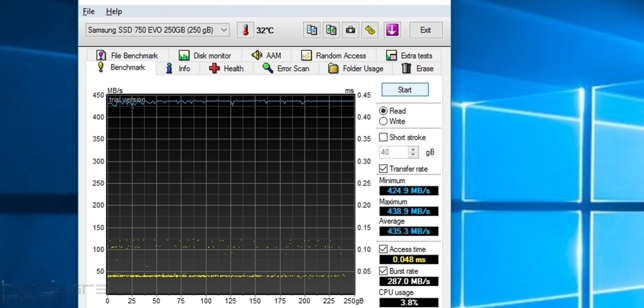Open the options icon in the toolbar

370,30
